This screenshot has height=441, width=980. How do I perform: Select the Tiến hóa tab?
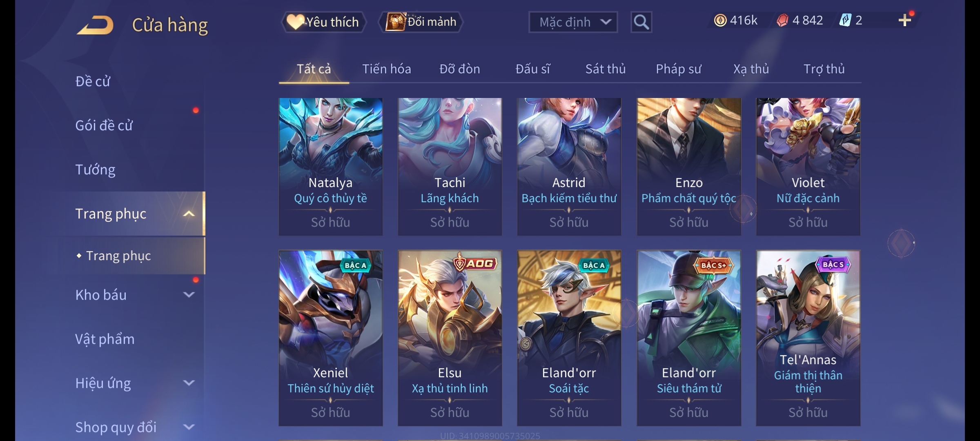(x=387, y=69)
